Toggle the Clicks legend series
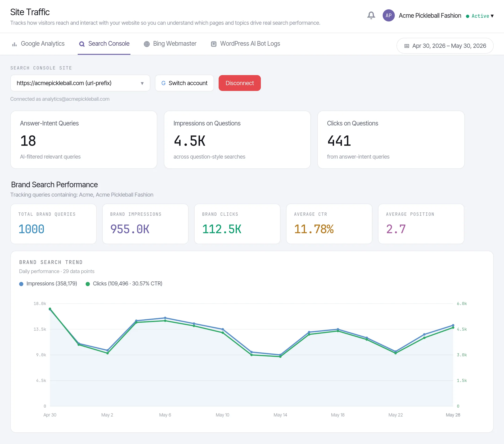 pos(124,284)
